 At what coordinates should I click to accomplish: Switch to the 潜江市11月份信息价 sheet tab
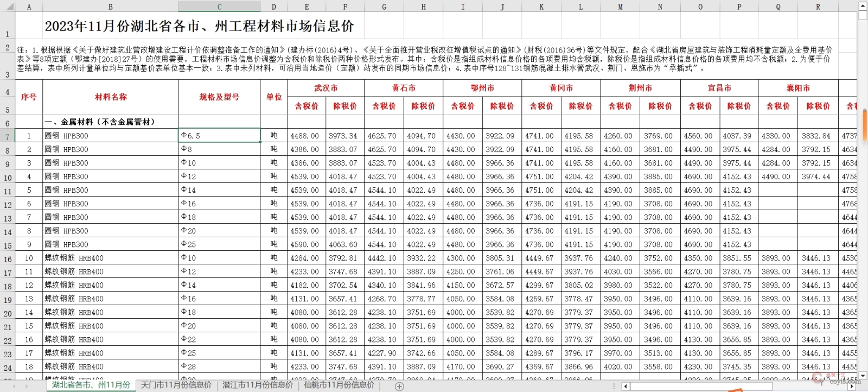coord(257,385)
